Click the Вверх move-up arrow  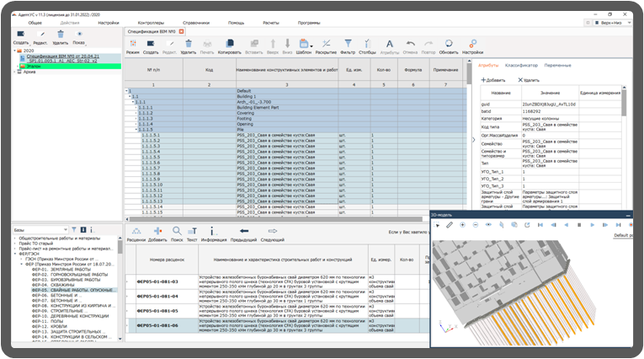pos(273,43)
